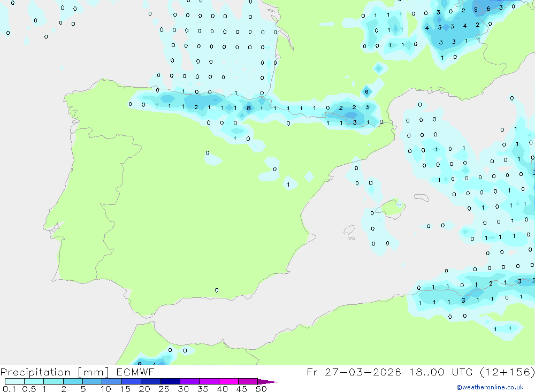The height and width of the screenshot is (392, 535).
Task: Click the legend label '25'
Action: 164,389
